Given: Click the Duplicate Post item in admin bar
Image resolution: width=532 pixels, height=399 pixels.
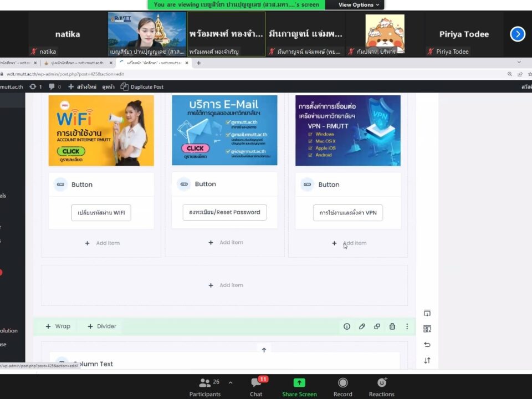Looking at the screenshot, I should [x=142, y=87].
